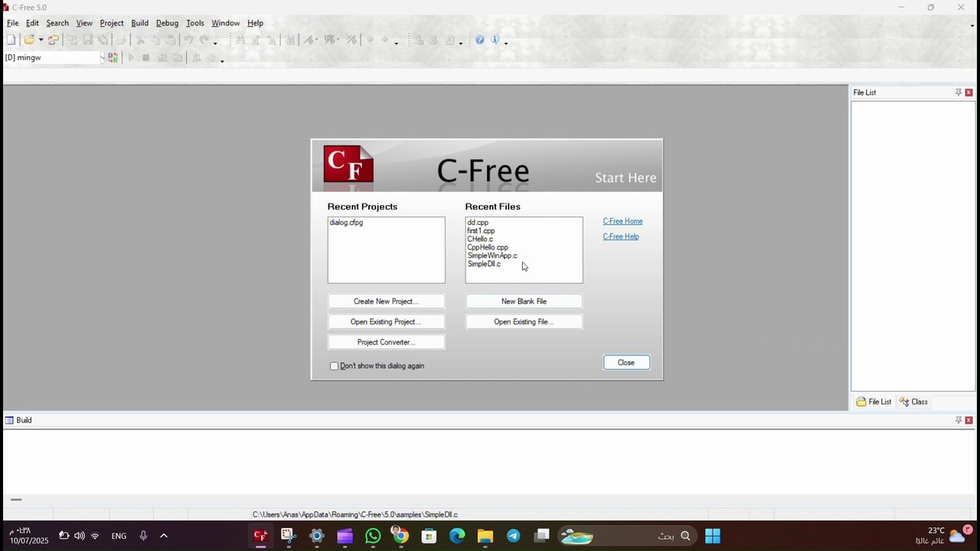Click the greyed Save disk icon
980x551 pixels.
click(87, 40)
